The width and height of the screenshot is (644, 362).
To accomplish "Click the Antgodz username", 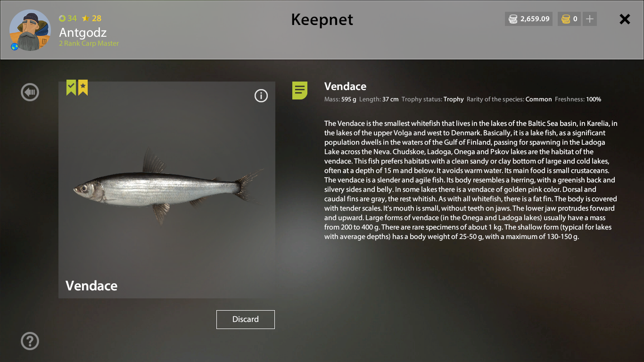I will point(83,33).
